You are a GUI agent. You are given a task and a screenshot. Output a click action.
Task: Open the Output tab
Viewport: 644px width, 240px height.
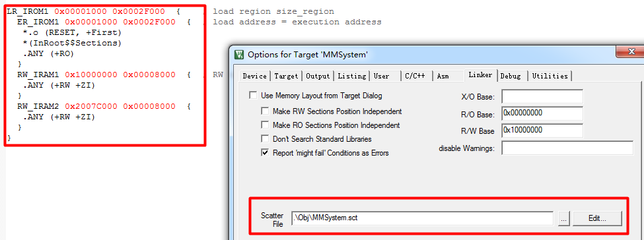[x=318, y=76]
